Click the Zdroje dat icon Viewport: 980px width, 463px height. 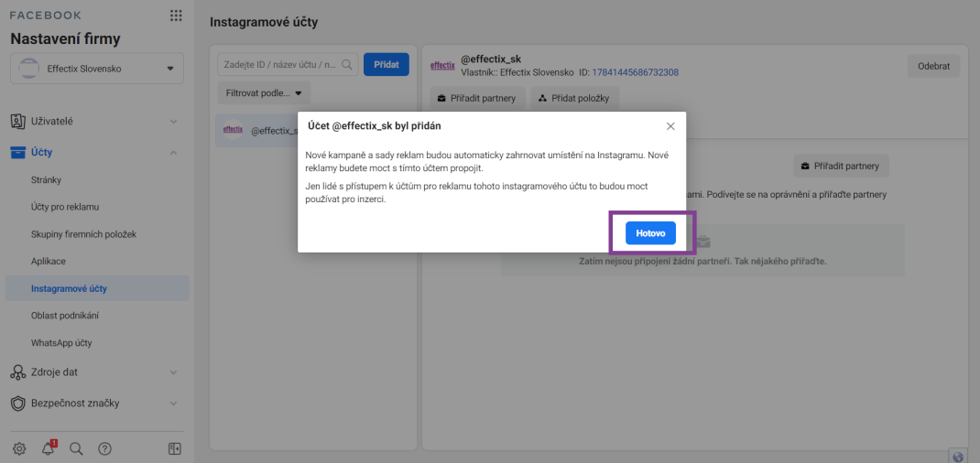click(18, 371)
